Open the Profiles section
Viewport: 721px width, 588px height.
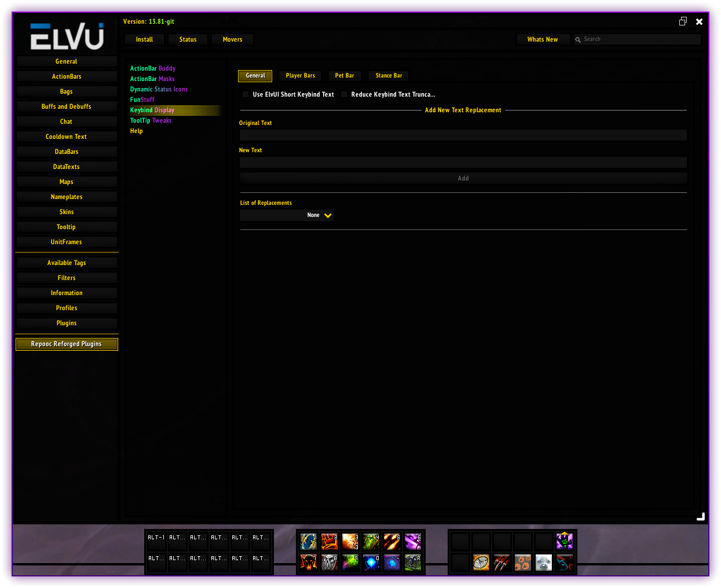coord(67,308)
